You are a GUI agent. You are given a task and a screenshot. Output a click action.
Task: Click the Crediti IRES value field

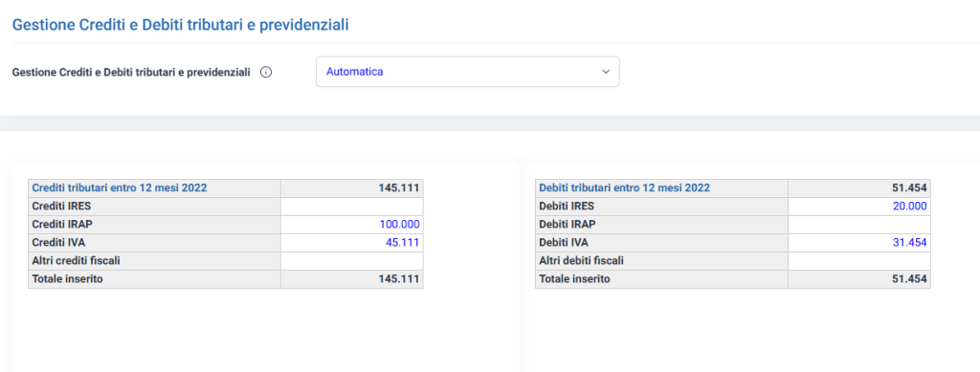tap(352, 207)
